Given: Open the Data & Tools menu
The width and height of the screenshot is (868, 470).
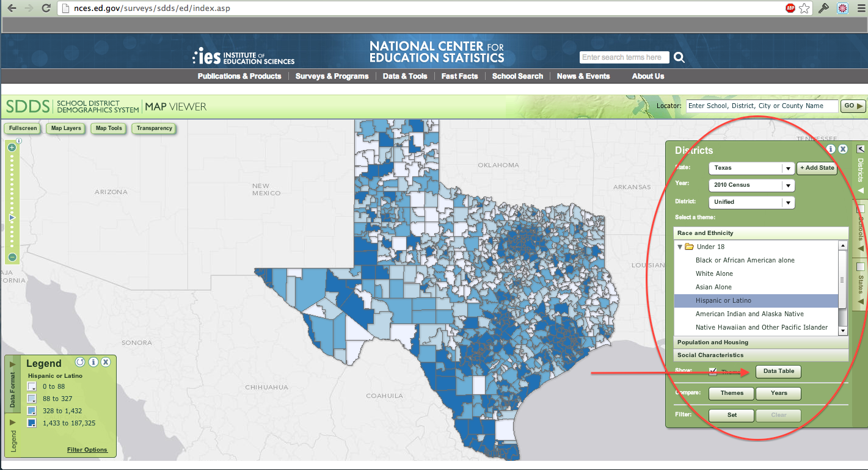Looking at the screenshot, I should coord(405,76).
